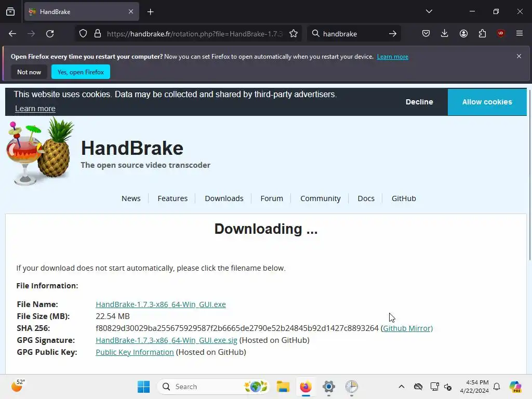Click the HandBrake cocktail pineapple logo
532x399 pixels.
[x=40, y=151]
